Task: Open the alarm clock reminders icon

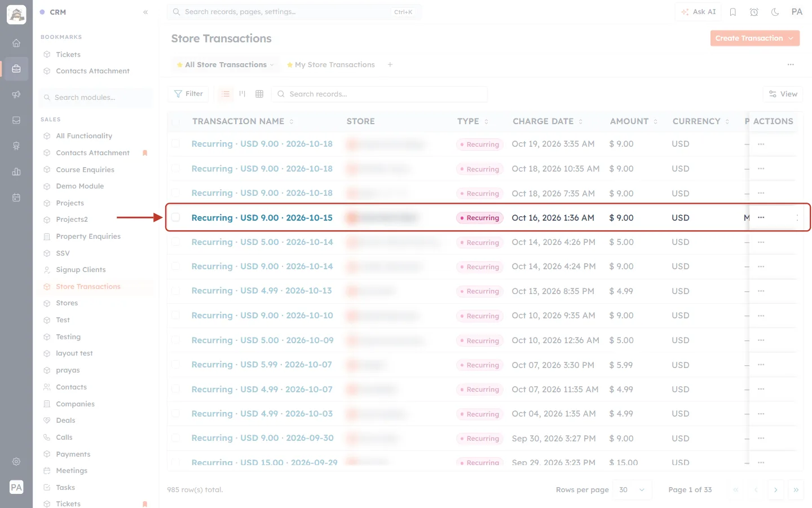Action: pos(754,12)
